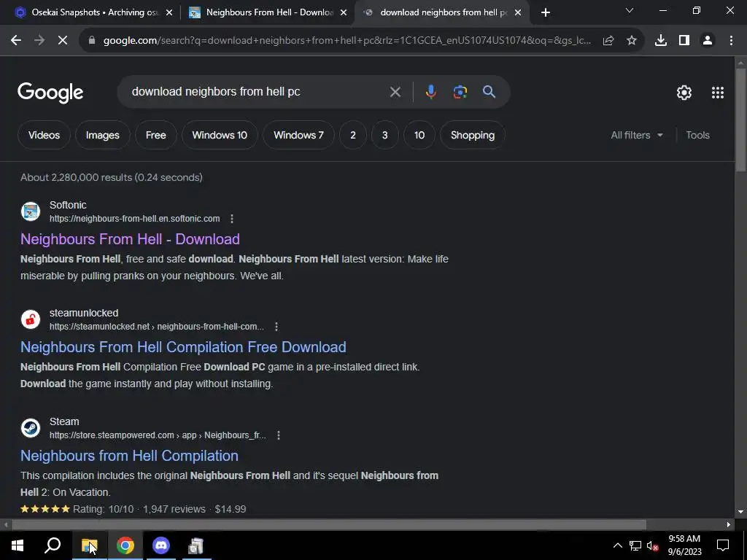Screen dimensions: 747x560
Task: Search by image with Google Lens
Action: [x=460, y=92]
